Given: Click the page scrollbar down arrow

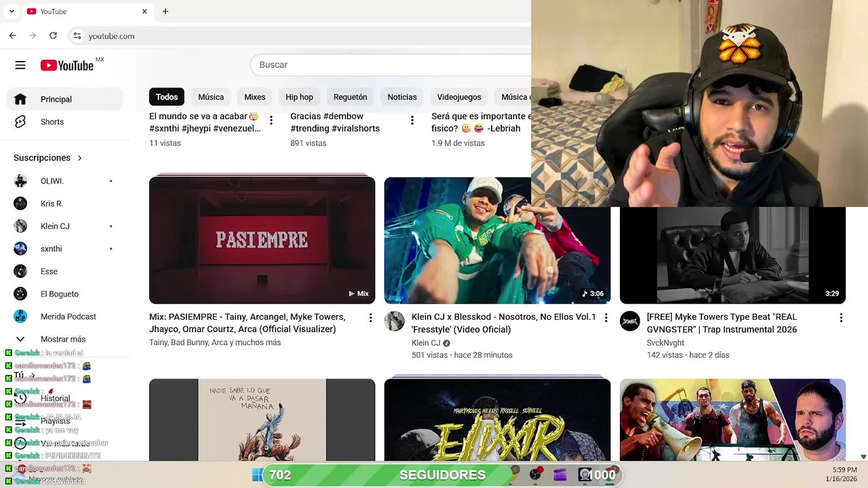Looking at the screenshot, I should (x=863, y=457).
